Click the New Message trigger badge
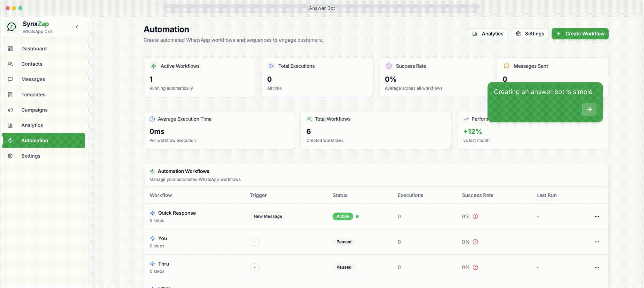The width and height of the screenshot is (644, 288). [x=268, y=217]
